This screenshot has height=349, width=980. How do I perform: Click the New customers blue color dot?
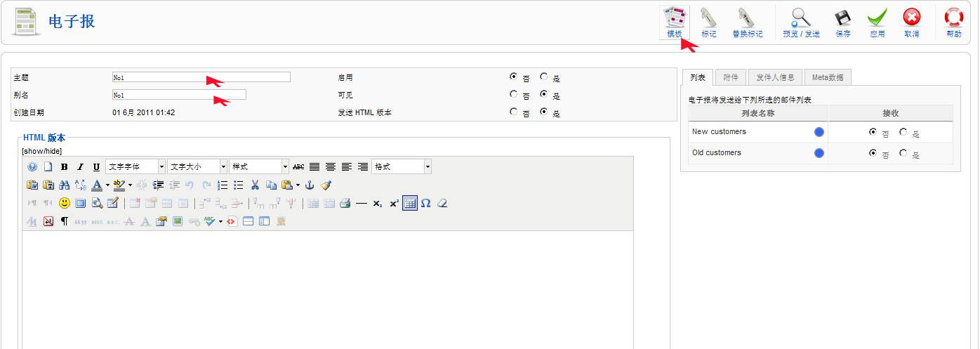(x=819, y=132)
